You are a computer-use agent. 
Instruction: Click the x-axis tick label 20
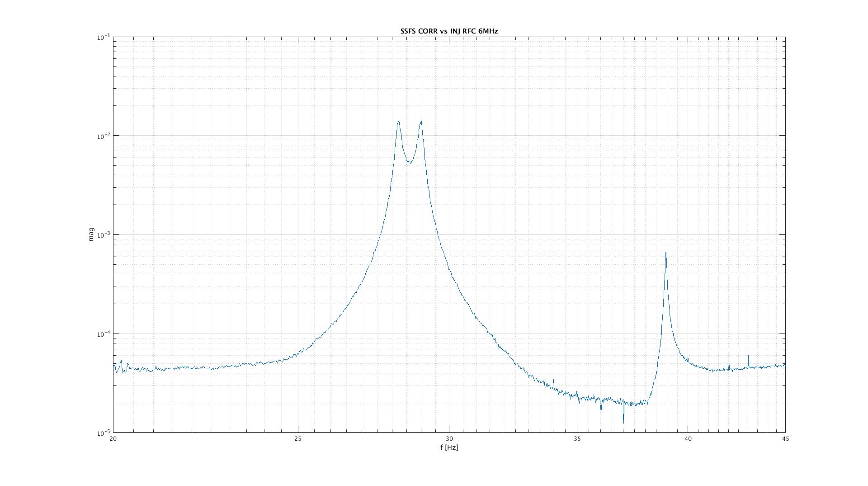113,439
